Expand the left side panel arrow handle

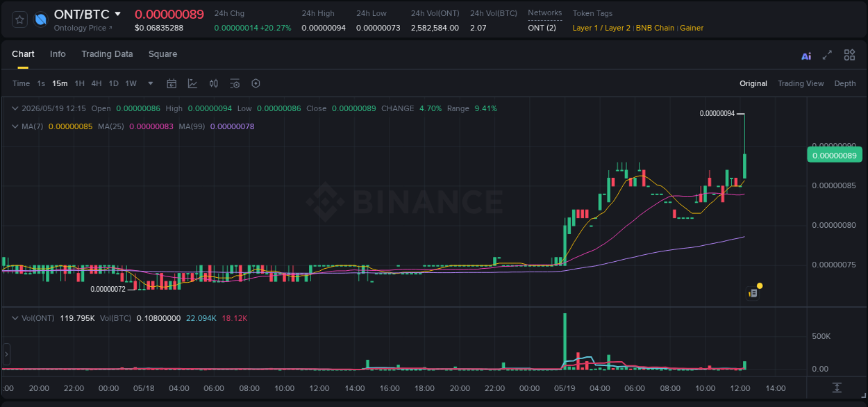(6, 354)
